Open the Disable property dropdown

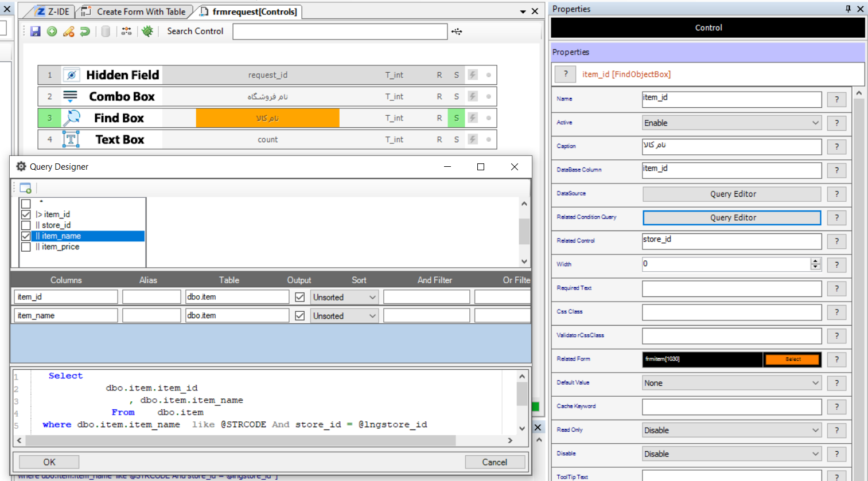point(732,454)
